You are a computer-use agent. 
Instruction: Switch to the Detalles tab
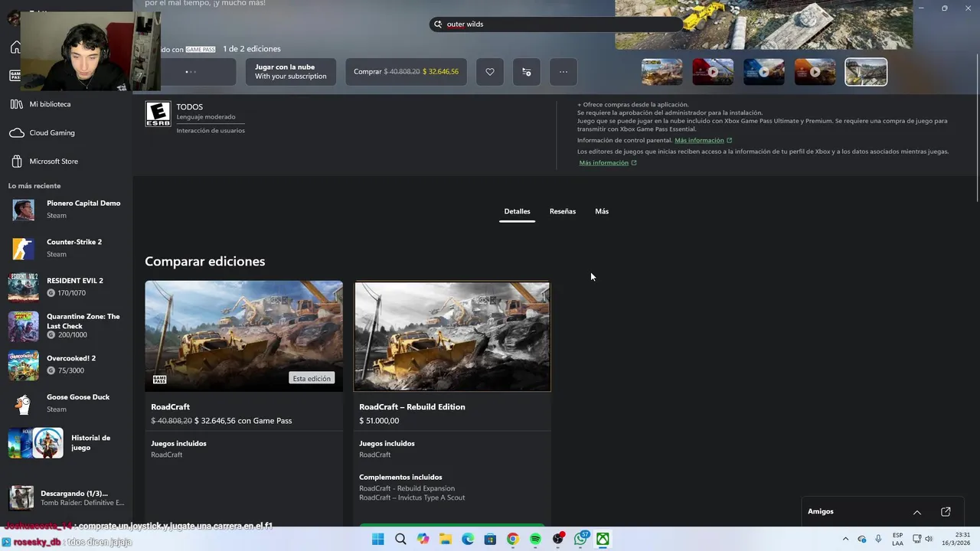coord(517,211)
